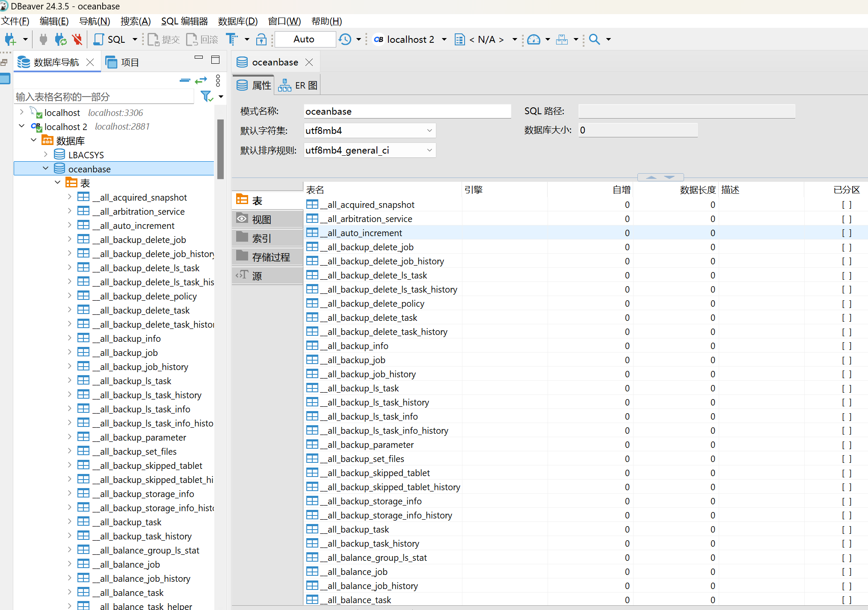Screen dimensions: 868x610
Task: Click the table name filter input field
Action: [104, 97]
